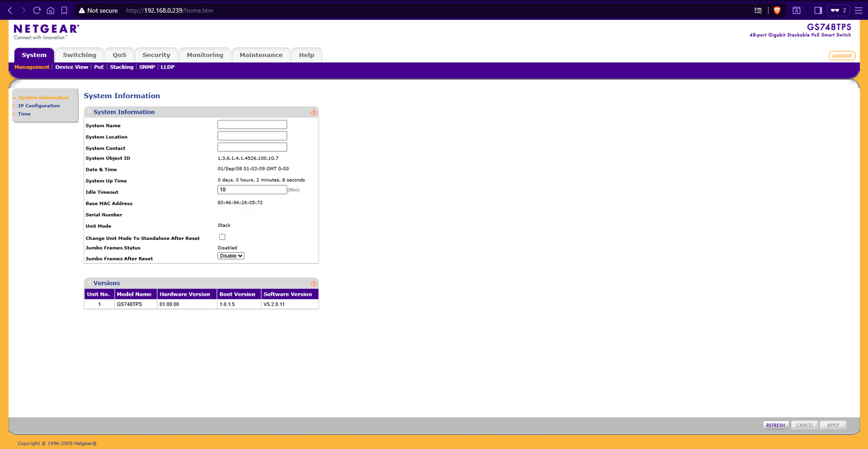The width and height of the screenshot is (868, 449).
Task: Open the QoS tab
Action: point(119,55)
